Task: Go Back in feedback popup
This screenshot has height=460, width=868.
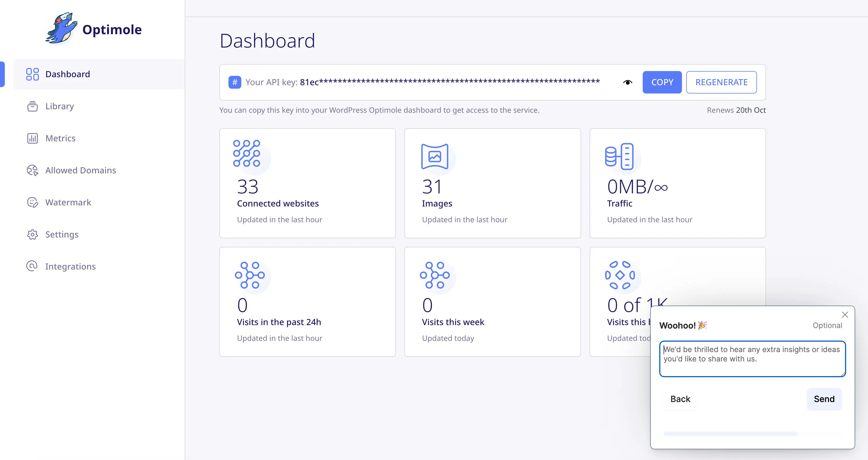Action: point(680,399)
